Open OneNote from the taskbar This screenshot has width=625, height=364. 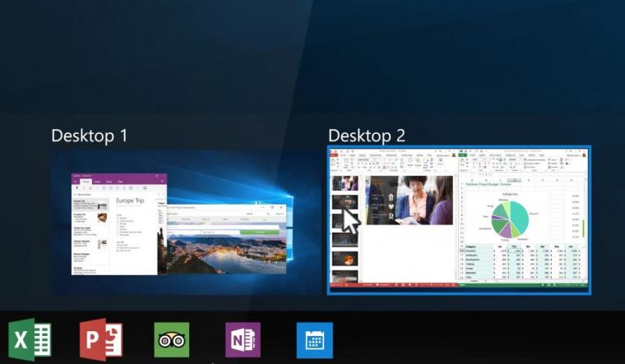pos(243,339)
